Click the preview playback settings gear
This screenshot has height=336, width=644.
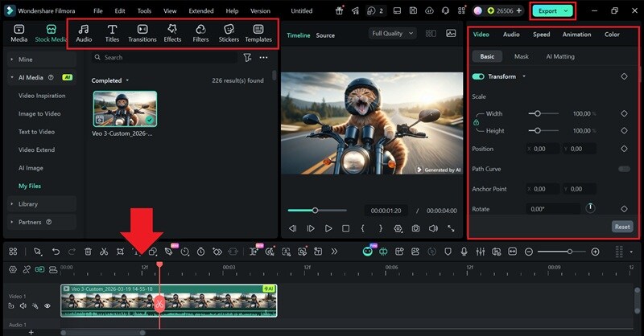[398, 228]
